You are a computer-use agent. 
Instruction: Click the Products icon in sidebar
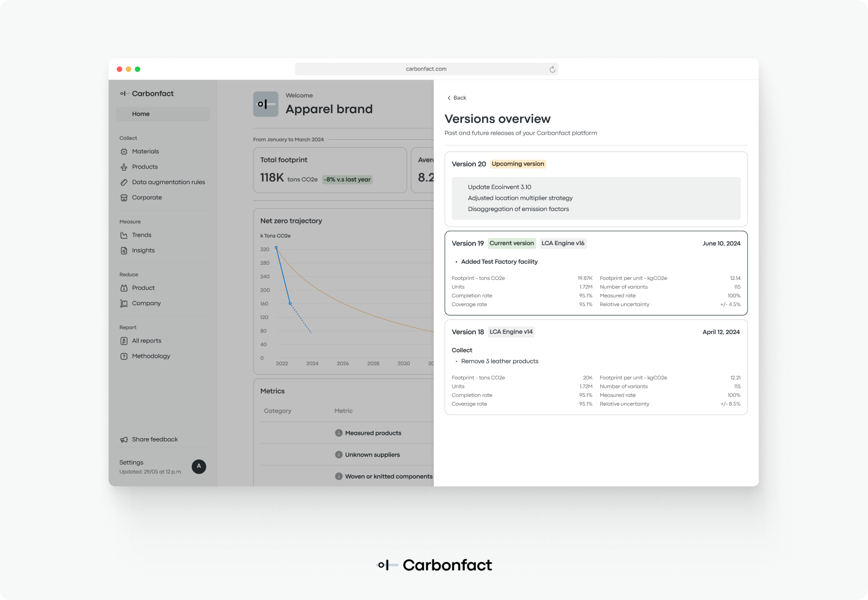click(x=124, y=167)
